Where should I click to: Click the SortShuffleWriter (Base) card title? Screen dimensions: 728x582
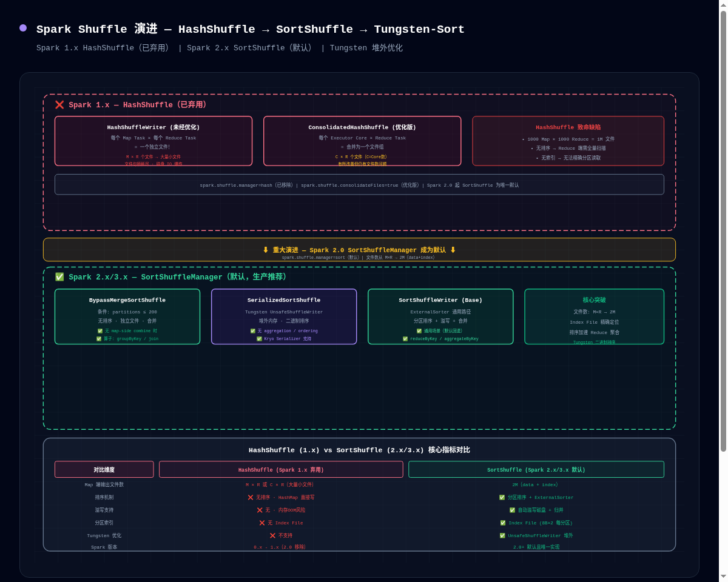pos(440,300)
